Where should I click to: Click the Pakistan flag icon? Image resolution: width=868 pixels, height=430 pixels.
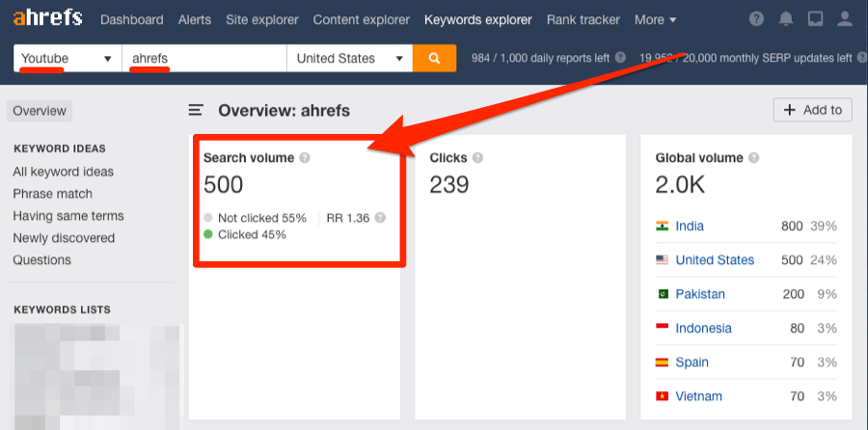click(663, 294)
